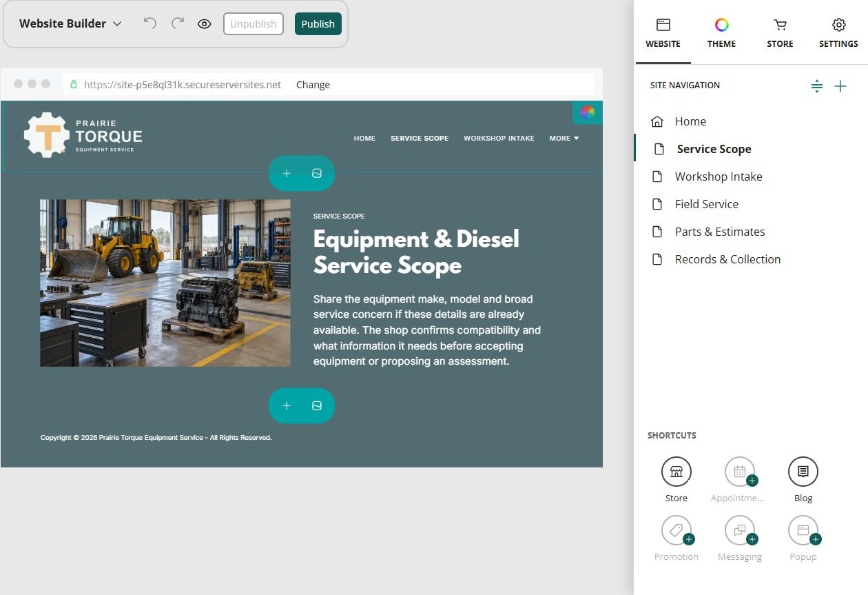Click the site URL address text
This screenshot has height=595, width=868.
pyautogui.click(x=183, y=85)
